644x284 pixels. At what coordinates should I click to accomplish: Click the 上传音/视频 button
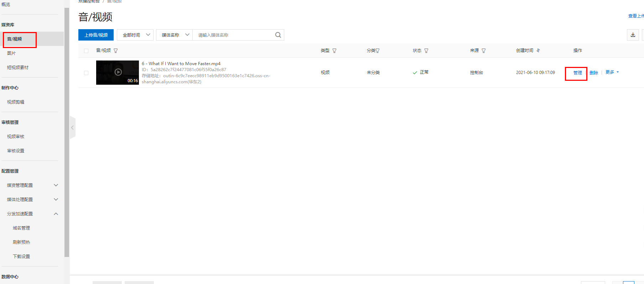point(96,35)
